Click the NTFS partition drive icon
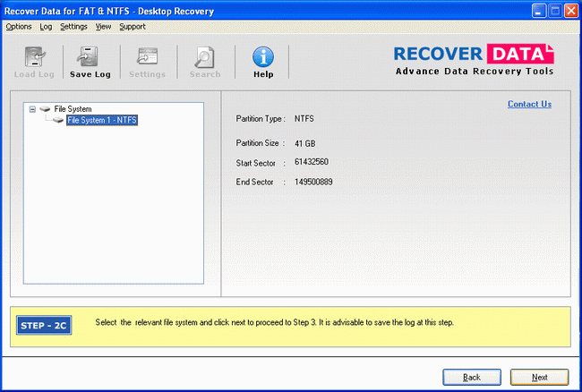 [x=58, y=120]
